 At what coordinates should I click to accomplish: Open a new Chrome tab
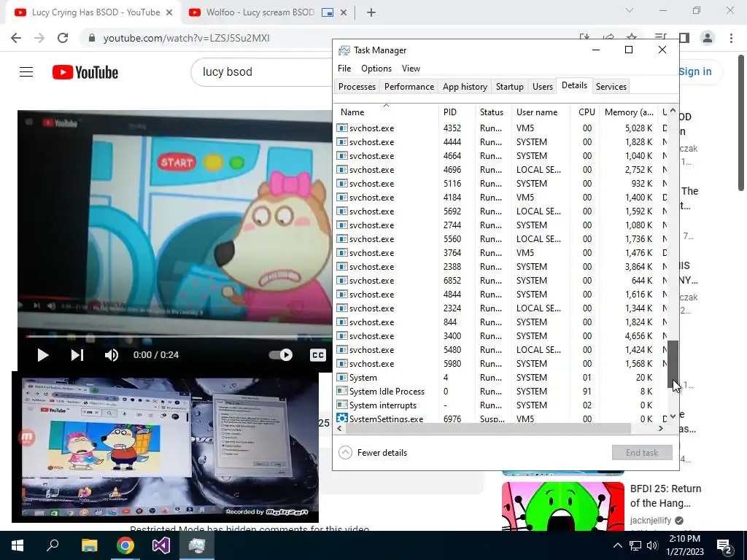371,12
